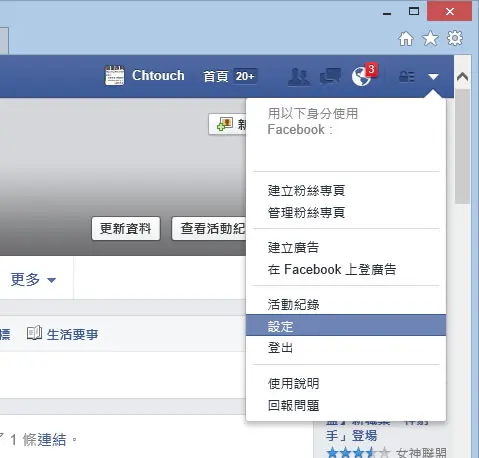Click the 生活要事 book icon
Screen dimensions: 479x458
(34, 333)
